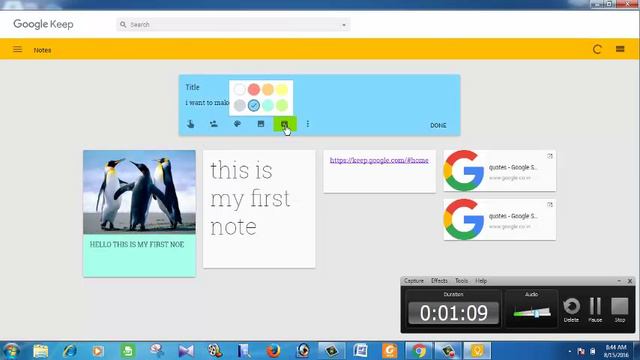Screen dimensions: 640x360
Task: Click DONE to finish the note
Action: click(438, 125)
